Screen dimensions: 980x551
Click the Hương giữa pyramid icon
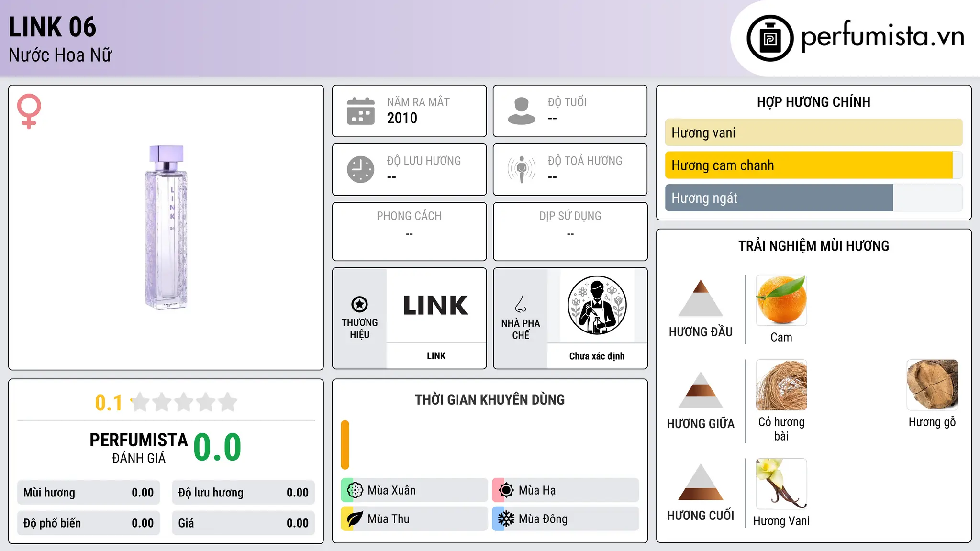pos(701,390)
